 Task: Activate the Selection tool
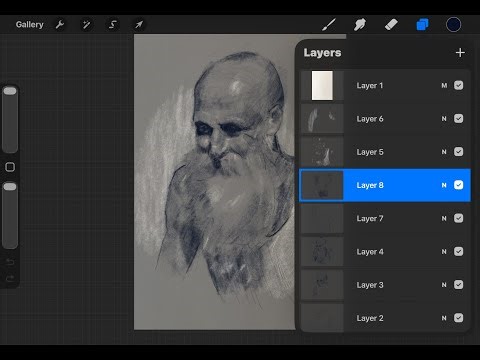click(113, 24)
